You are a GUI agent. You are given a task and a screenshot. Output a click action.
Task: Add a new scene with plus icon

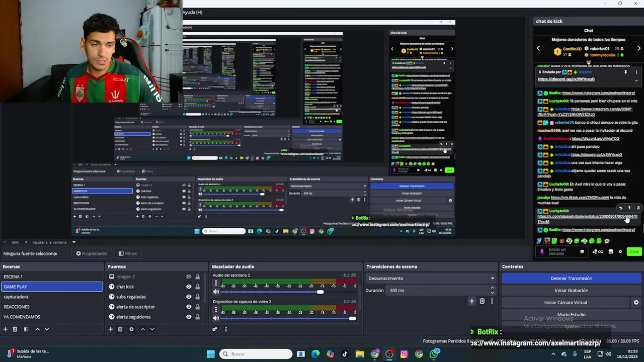tap(6, 329)
